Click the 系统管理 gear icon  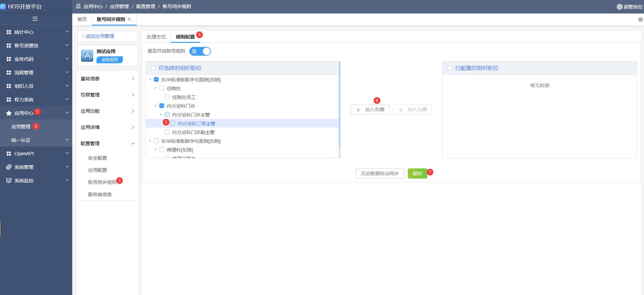coord(9,167)
